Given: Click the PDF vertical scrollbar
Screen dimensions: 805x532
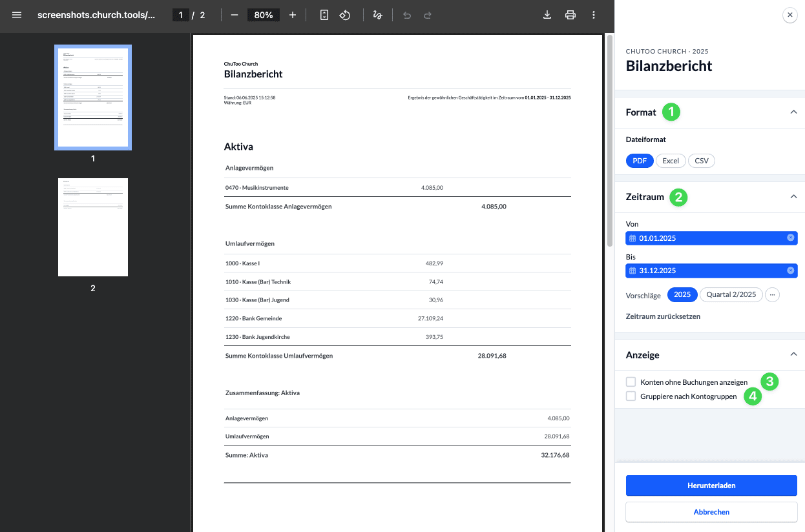Looking at the screenshot, I should [609, 142].
